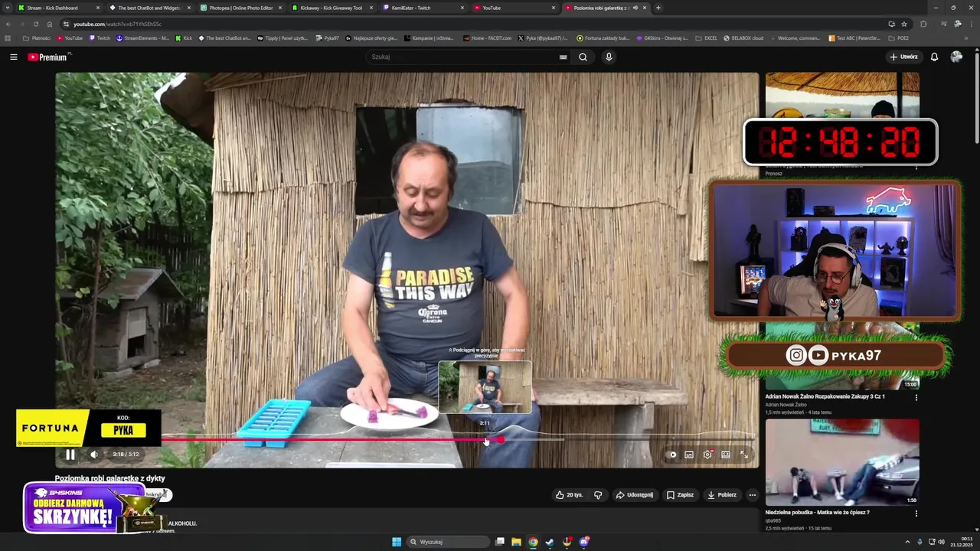Viewport: 980px width, 551px height.
Task: Switch to theater mode in player
Action: (x=726, y=455)
